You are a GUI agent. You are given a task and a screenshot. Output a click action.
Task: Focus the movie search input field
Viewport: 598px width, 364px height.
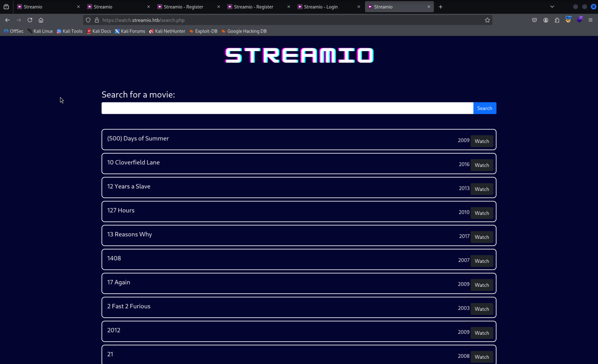tap(287, 108)
